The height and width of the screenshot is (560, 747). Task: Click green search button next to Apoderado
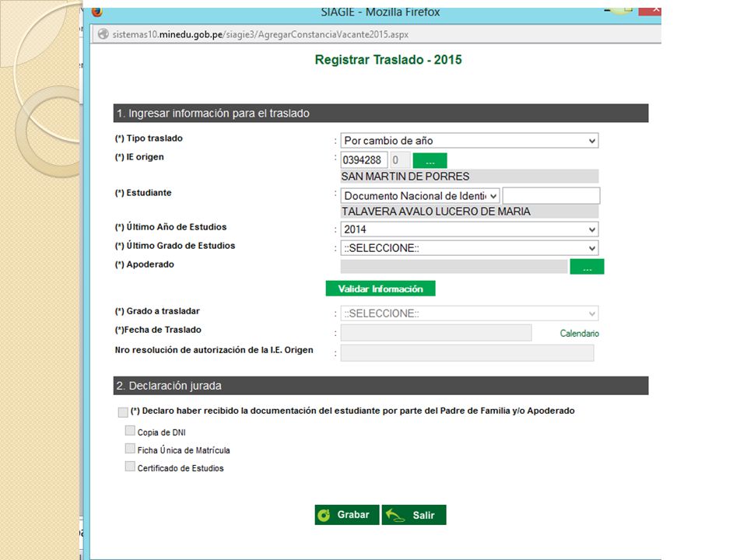pos(587,267)
